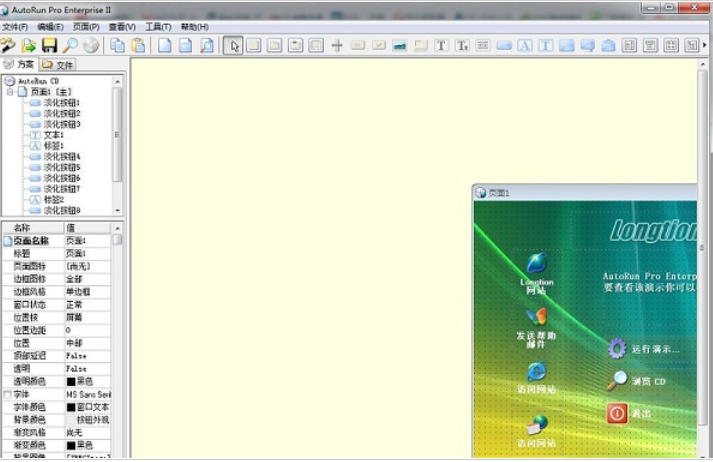Open the wizard wand tool in toolbar
Screen dimensions: 713x462
(x=8, y=45)
